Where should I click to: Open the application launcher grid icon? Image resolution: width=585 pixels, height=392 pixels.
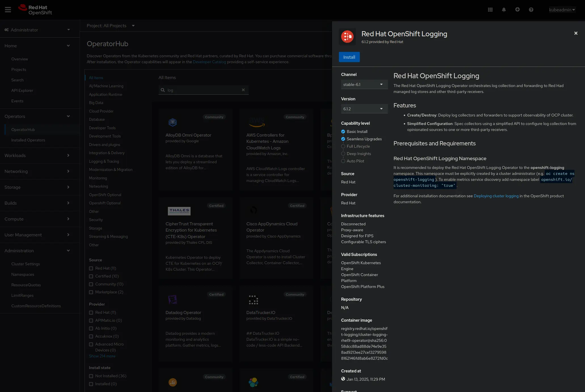pyautogui.click(x=490, y=10)
